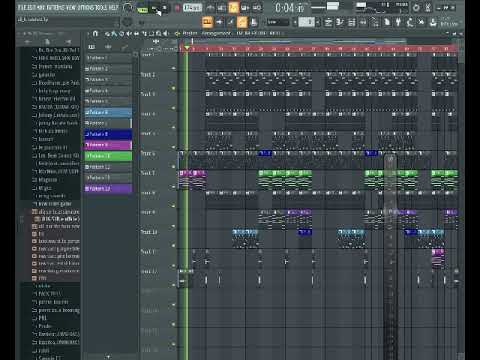The width and height of the screenshot is (480, 360).
Task: Select the playlist Select tool
Action: 152,34
